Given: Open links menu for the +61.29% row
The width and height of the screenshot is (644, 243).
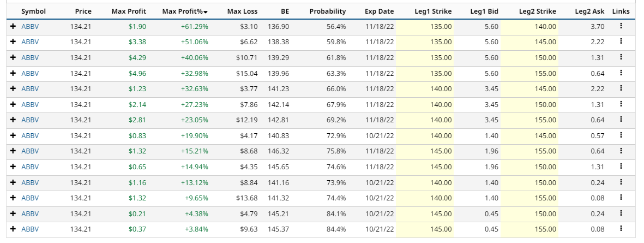Looking at the screenshot, I should (x=621, y=26).
